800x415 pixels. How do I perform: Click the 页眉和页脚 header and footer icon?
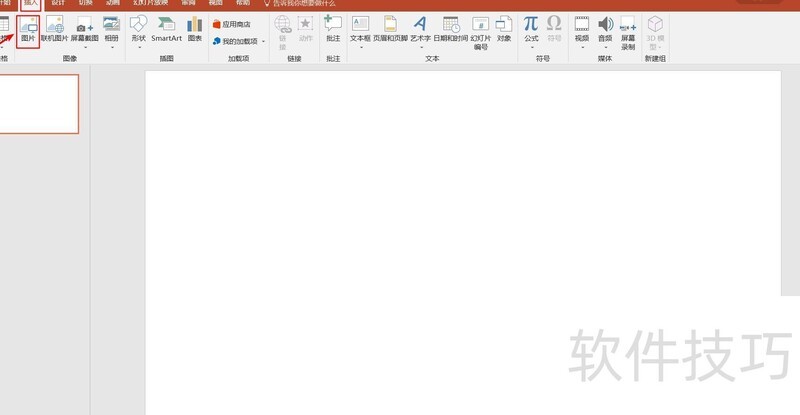(390, 28)
